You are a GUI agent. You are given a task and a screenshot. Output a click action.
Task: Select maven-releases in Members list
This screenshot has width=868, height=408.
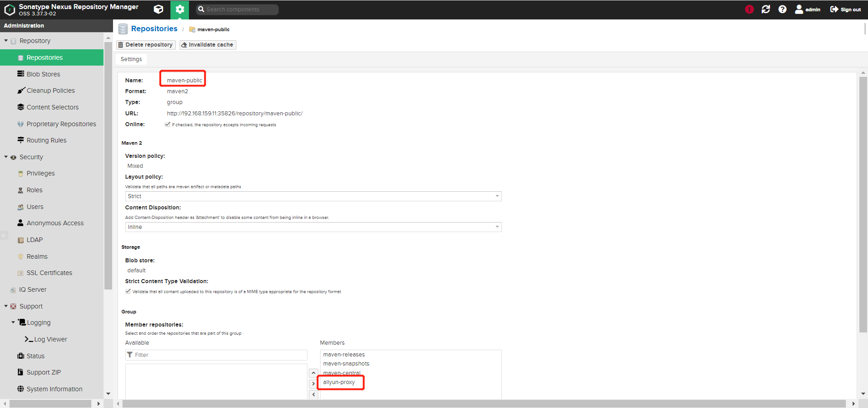[x=344, y=355]
